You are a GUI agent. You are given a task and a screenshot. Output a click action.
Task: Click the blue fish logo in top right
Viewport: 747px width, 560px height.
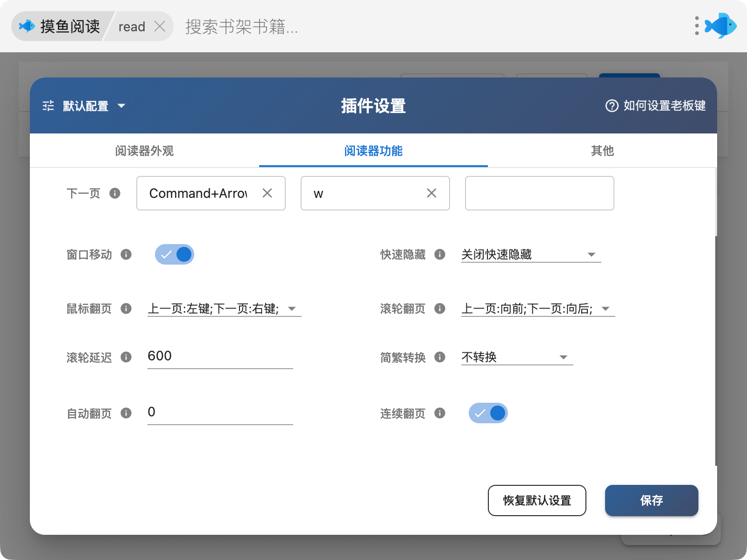[721, 26]
